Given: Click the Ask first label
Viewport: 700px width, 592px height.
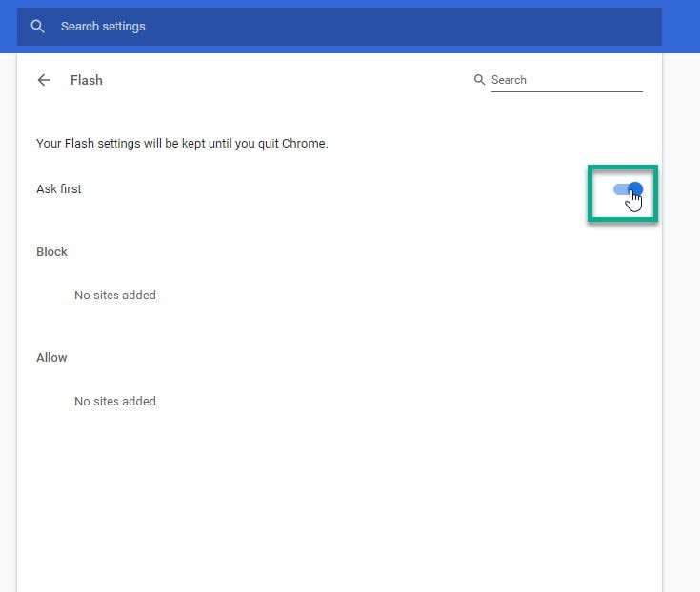Looking at the screenshot, I should coord(59,189).
